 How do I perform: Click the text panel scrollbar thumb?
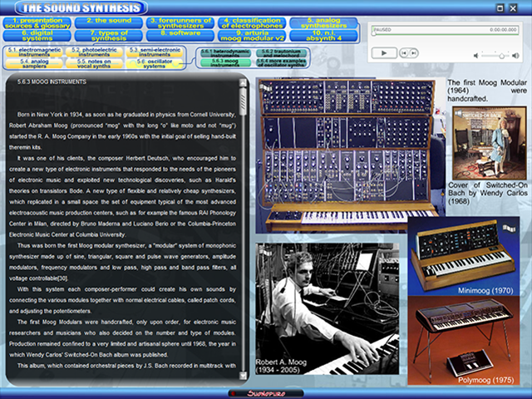coord(243,101)
